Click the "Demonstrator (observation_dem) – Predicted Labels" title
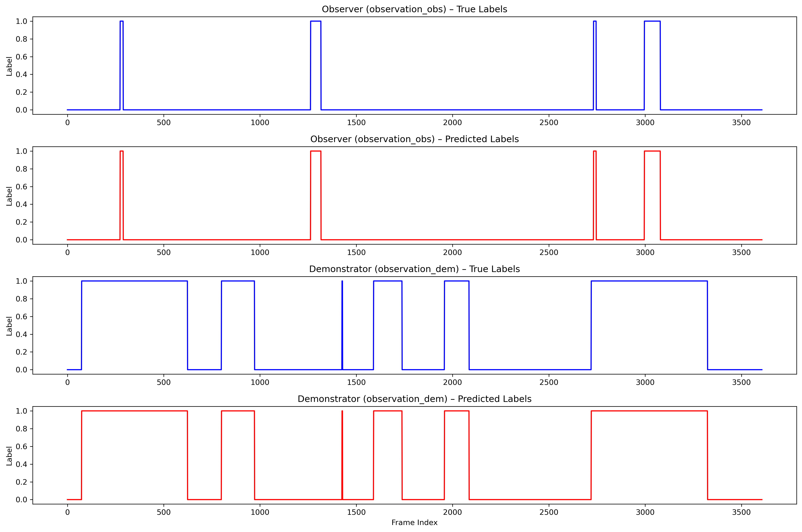The width and height of the screenshot is (802, 532). click(414, 399)
